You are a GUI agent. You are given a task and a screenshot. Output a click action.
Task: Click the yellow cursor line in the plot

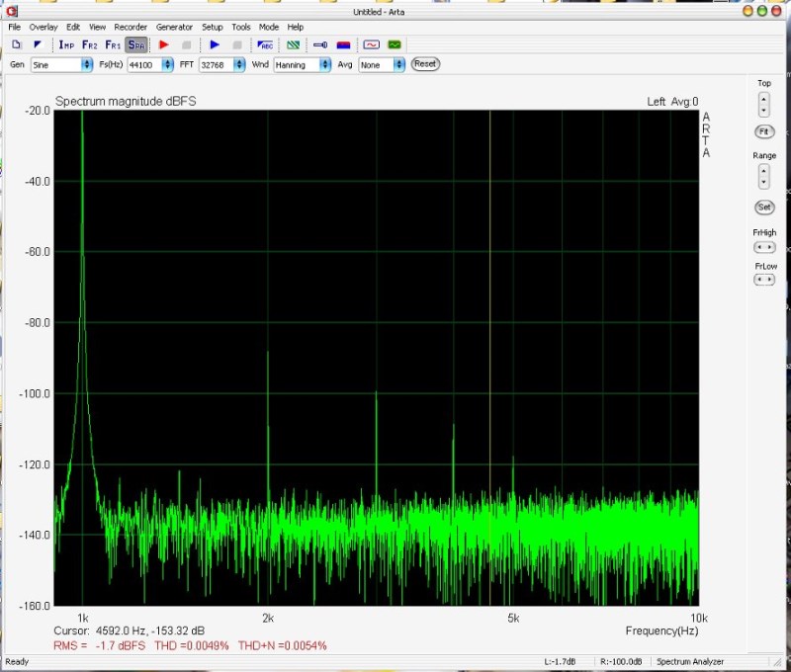(489, 358)
